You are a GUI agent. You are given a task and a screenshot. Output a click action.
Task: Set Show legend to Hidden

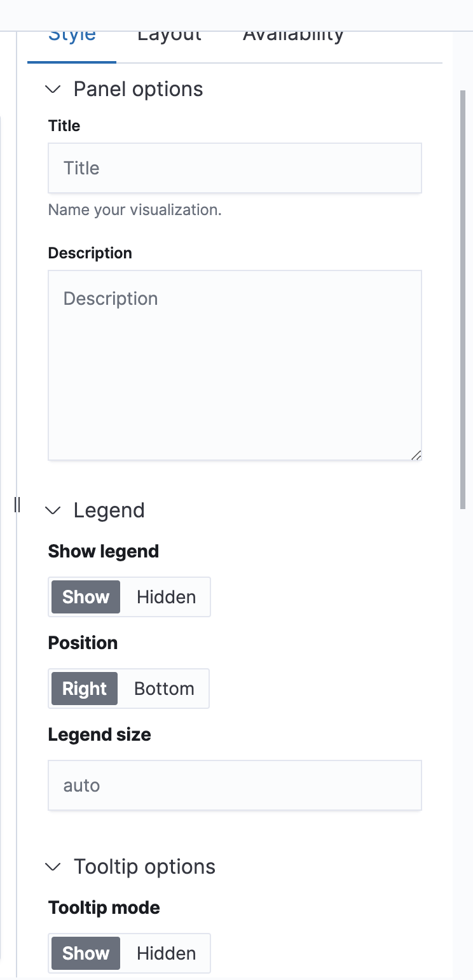[x=166, y=597]
